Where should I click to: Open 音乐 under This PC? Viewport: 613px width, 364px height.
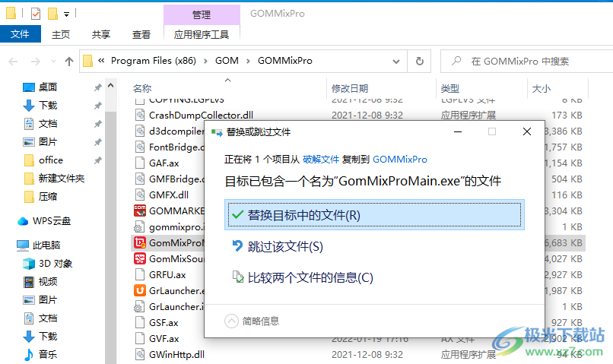coord(48,355)
